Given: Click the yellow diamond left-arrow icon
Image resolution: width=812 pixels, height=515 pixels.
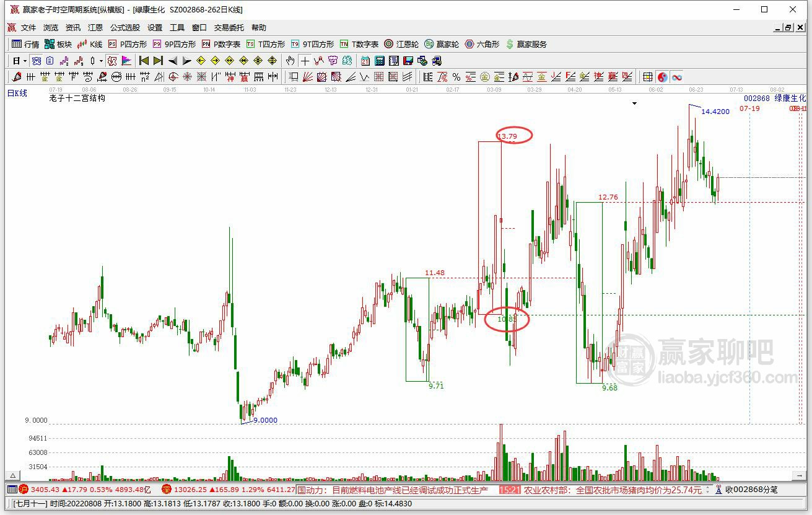Looking at the screenshot, I should (201, 61).
